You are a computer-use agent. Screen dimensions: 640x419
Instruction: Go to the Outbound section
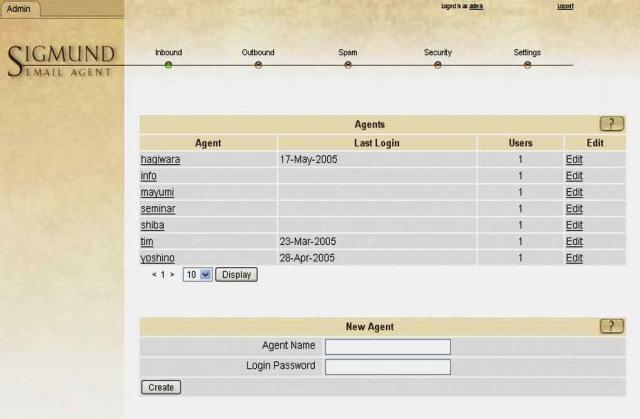pos(258,52)
